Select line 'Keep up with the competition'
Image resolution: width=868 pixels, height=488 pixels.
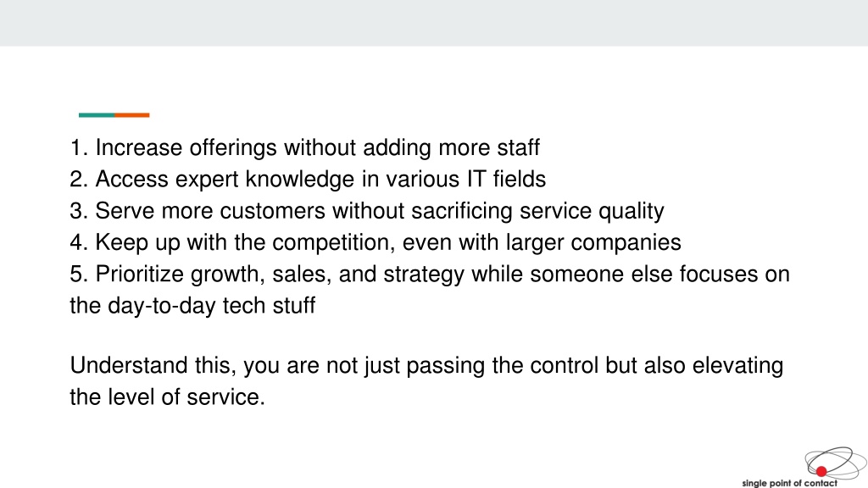click(376, 242)
